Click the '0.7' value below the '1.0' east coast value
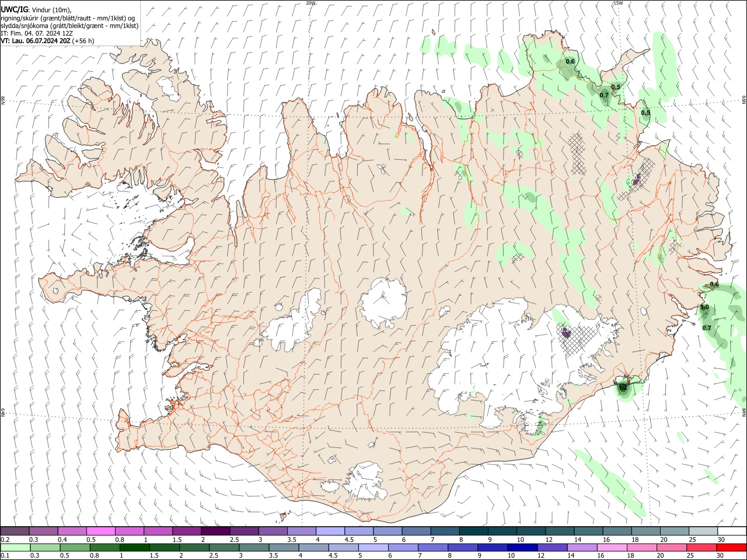The image size is (747, 560). tap(707, 328)
